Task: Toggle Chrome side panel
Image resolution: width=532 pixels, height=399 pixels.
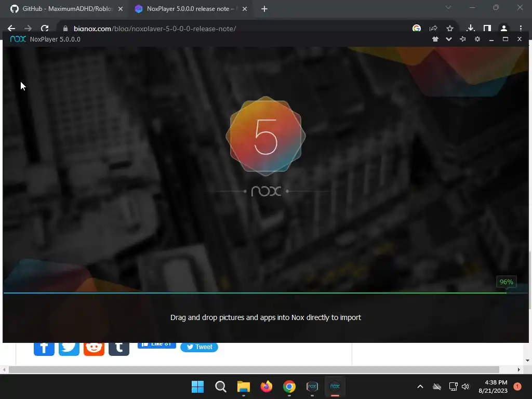Action: 487,29
